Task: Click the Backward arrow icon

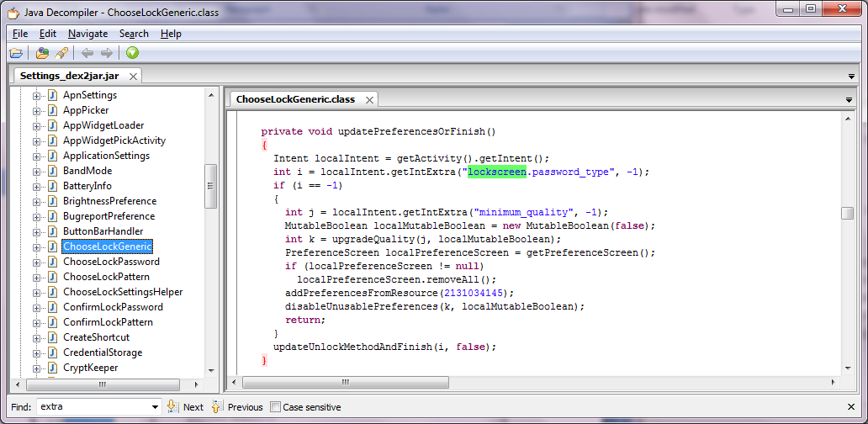Action: (87, 53)
